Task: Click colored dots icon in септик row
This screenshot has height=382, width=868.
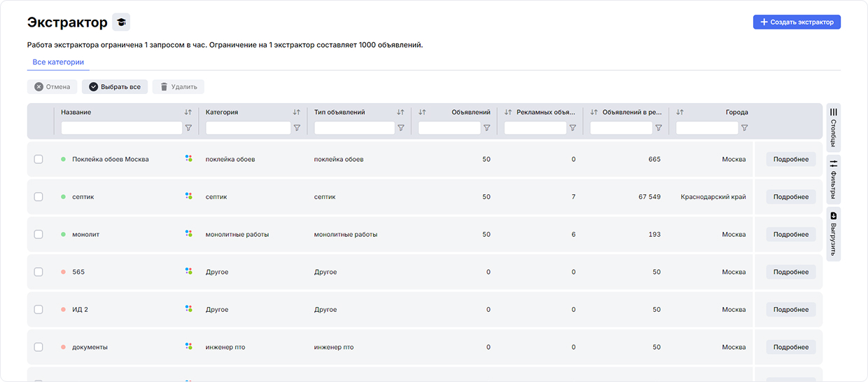Action: (188, 196)
